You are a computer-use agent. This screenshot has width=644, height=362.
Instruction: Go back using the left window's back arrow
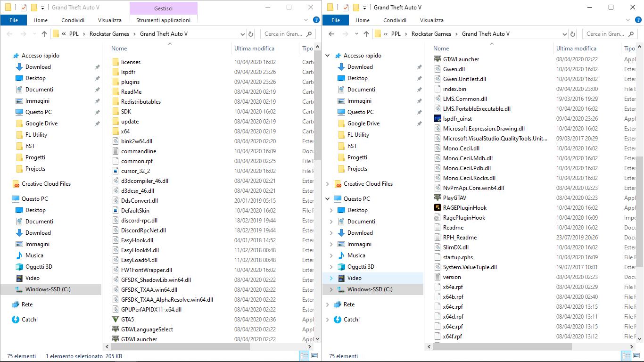(10, 34)
